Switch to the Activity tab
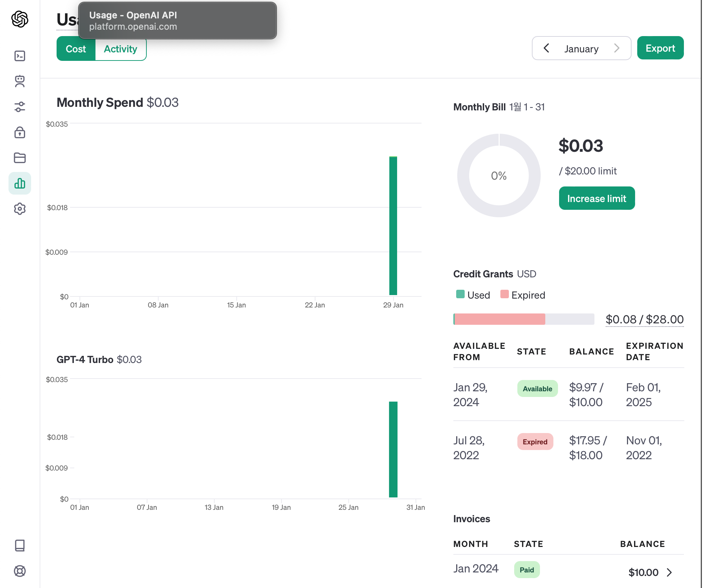The image size is (703, 588). tap(120, 49)
